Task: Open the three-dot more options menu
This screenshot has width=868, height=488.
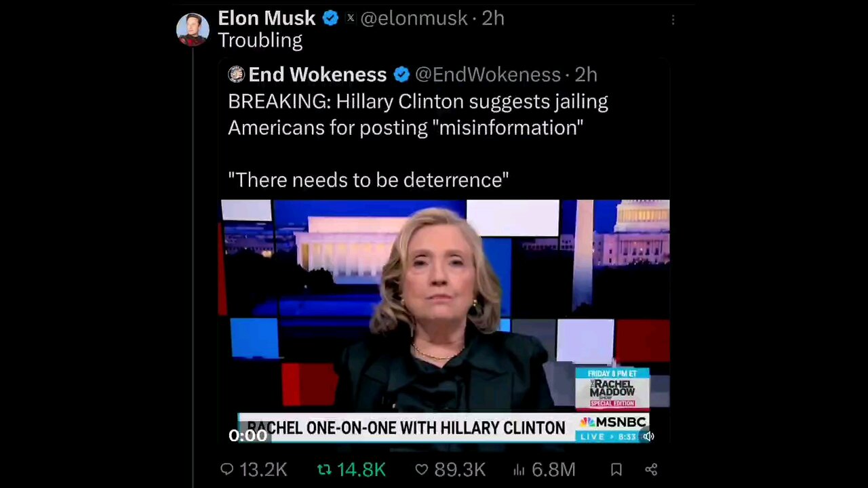Action: click(673, 20)
